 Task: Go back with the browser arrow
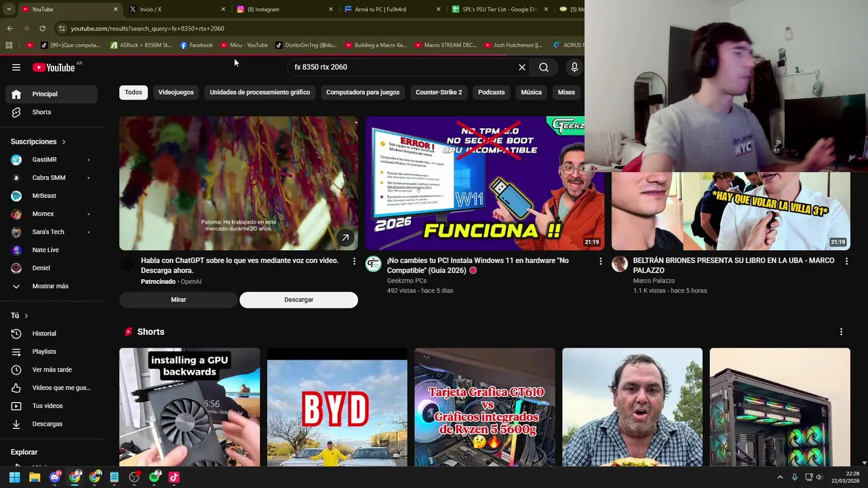click(9, 28)
